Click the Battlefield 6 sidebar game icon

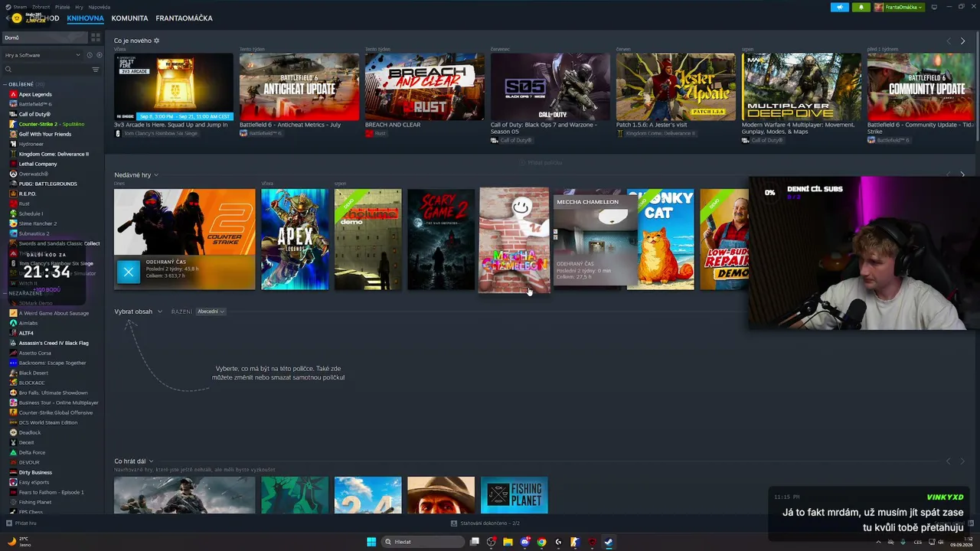(13, 104)
